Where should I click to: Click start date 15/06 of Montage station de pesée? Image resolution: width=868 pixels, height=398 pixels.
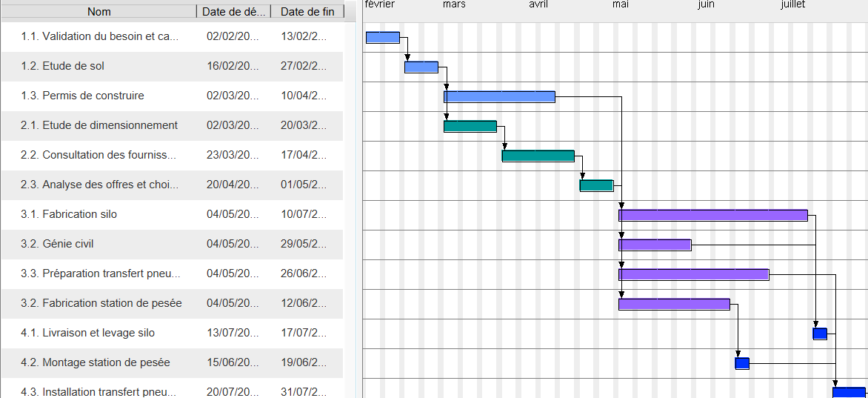[233, 362]
